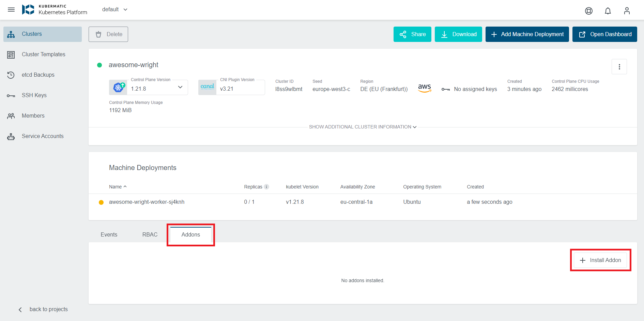The image size is (644, 321).
Task: Open the user profile menu
Action: [x=627, y=11]
